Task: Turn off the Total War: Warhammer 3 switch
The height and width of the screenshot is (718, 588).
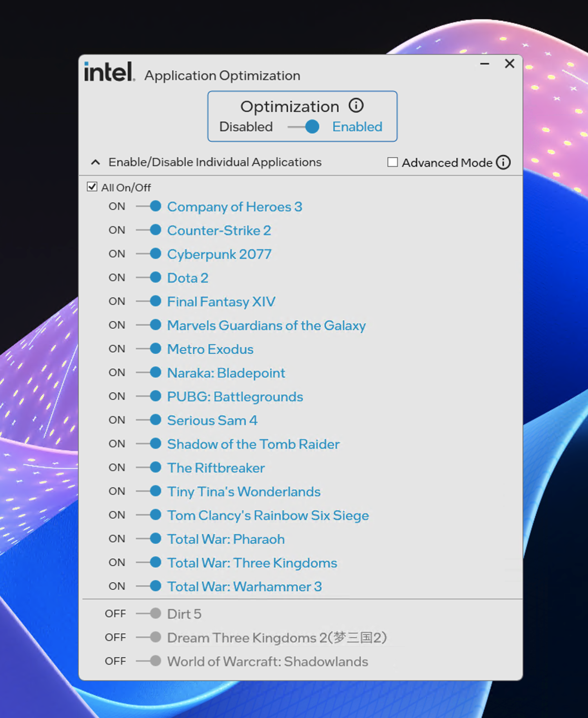Action: click(149, 586)
